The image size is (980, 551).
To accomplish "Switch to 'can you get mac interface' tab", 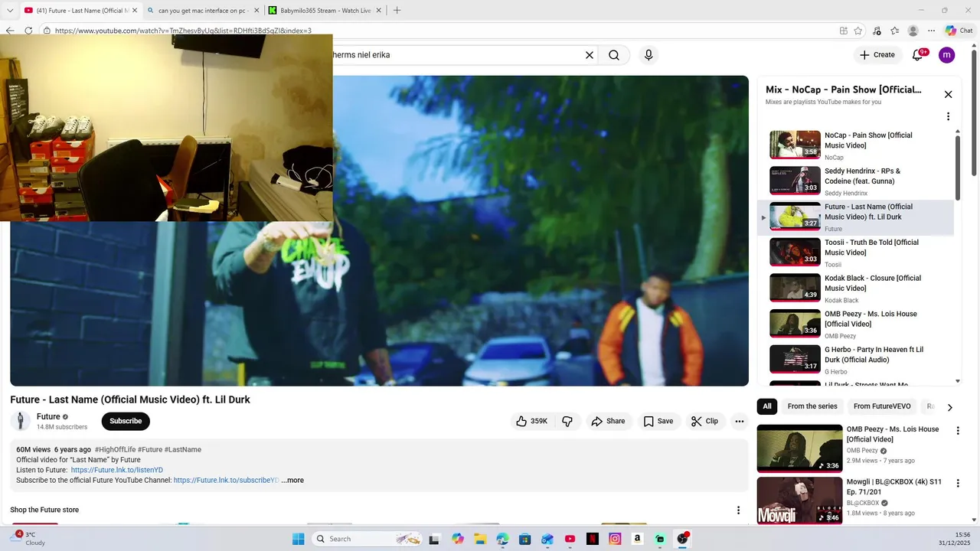I will [203, 11].
